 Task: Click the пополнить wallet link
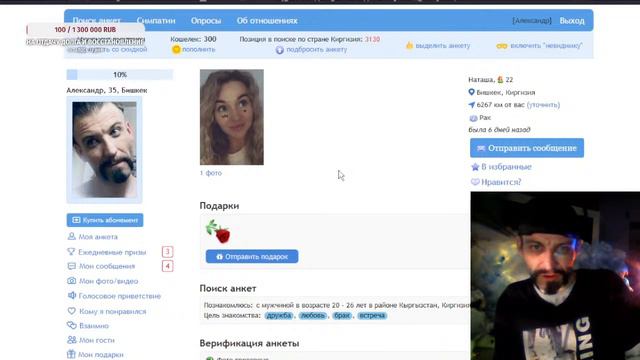(198, 49)
